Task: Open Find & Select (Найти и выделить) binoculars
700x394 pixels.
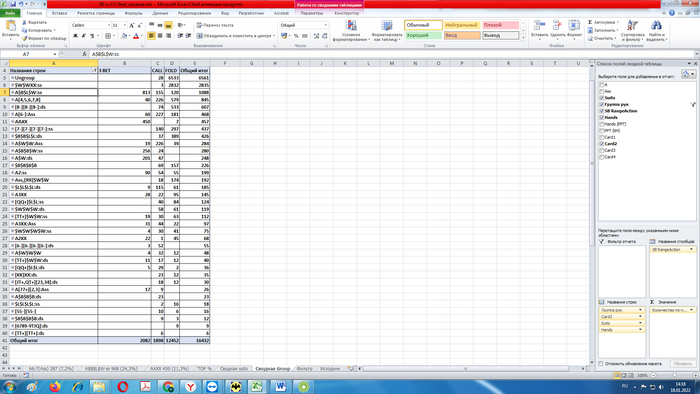Action: [x=656, y=30]
